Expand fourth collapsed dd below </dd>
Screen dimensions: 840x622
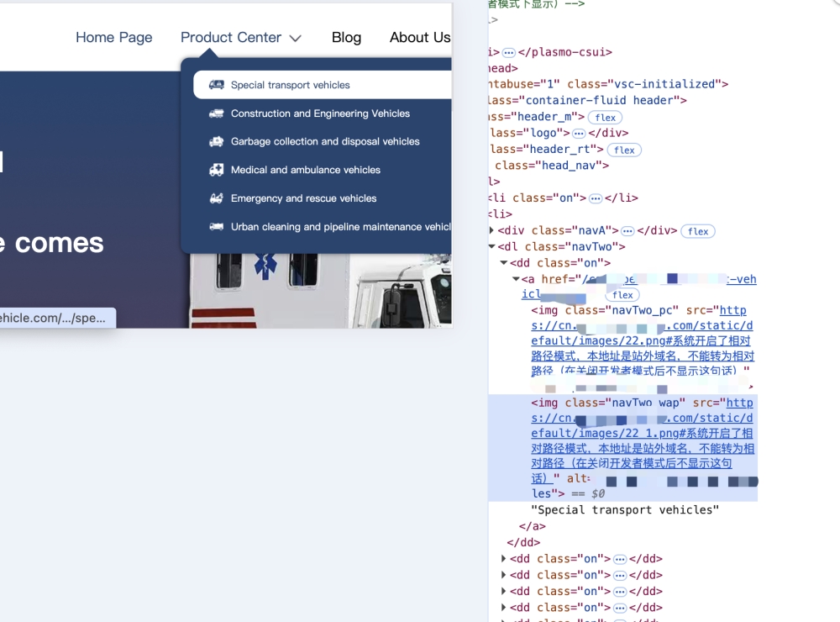point(503,608)
